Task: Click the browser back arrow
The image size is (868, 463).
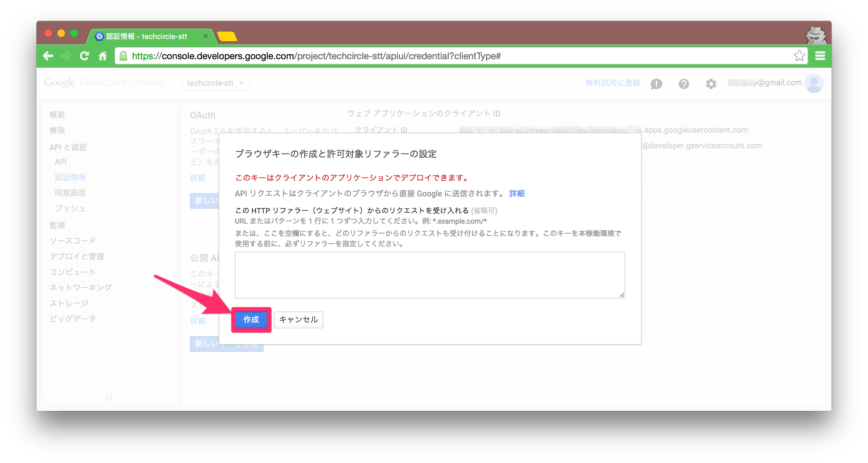Action: coord(48,56)
